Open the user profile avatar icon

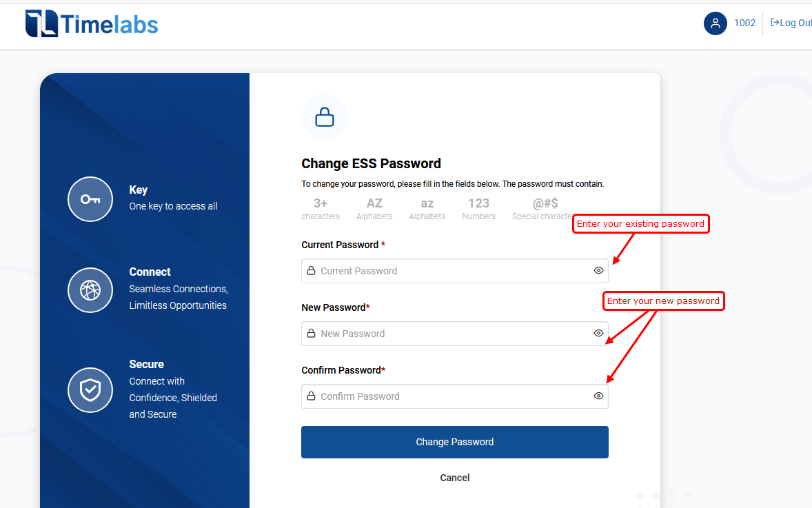click(715, 23)
